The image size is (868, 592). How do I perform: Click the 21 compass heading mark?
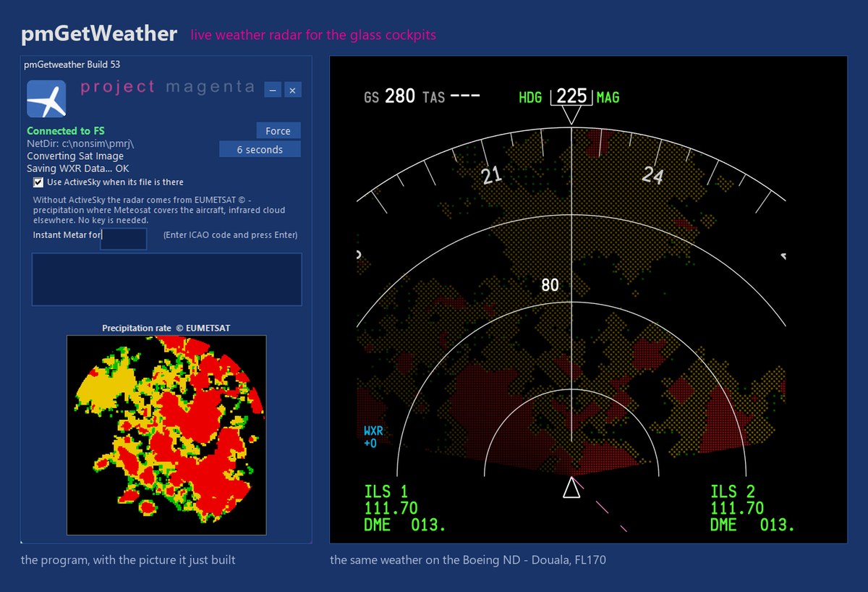click(x=492, y=174)
